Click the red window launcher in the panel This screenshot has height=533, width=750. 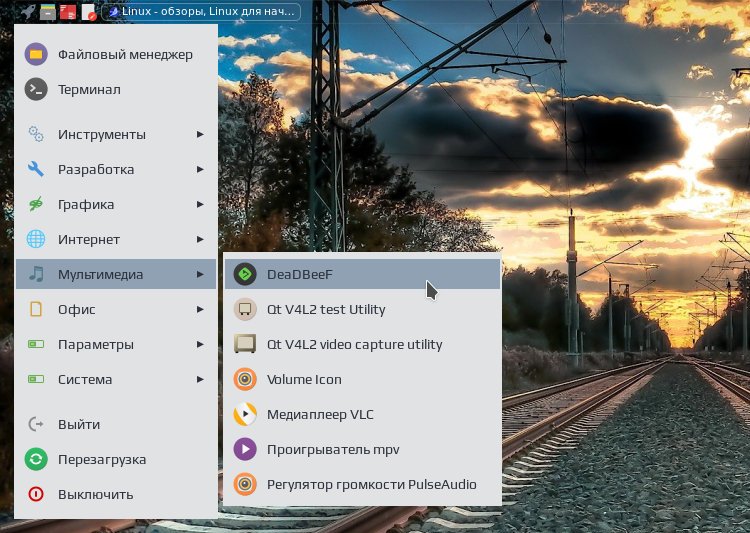click(68, 12)
